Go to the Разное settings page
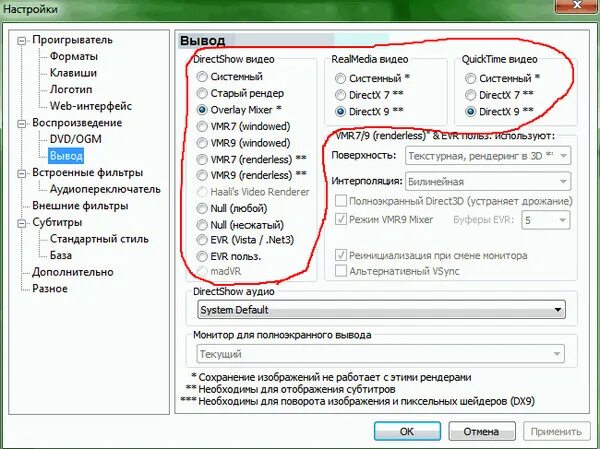The image size is (600, 449). click(x=50, y=288)
